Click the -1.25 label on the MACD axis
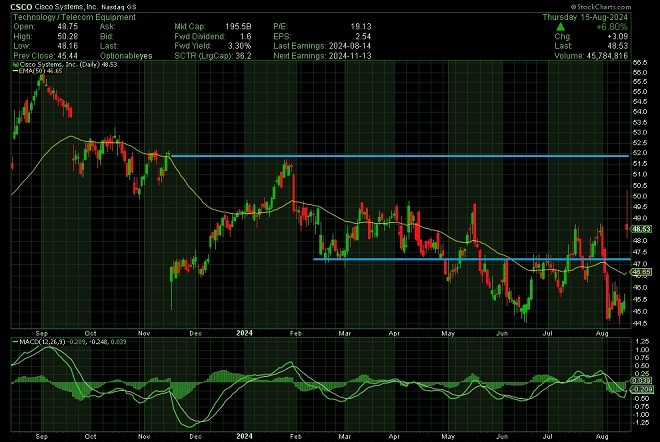 point(642,423)
